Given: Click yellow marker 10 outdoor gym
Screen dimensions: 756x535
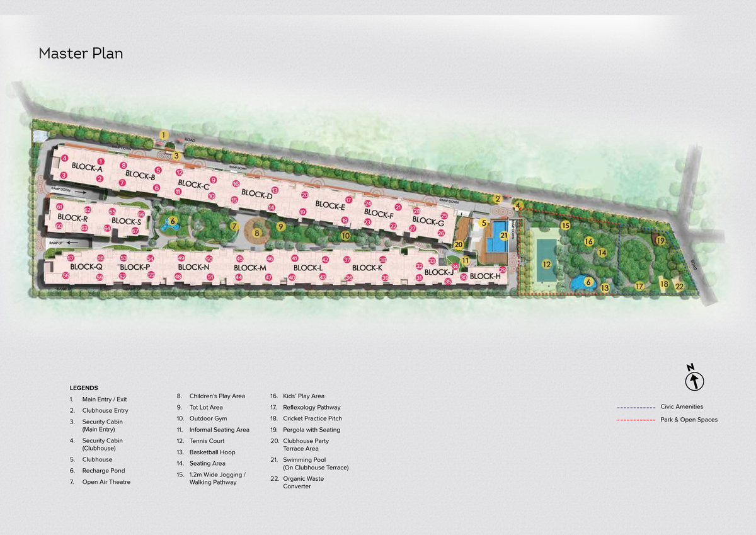Looking at the screenshot, I should click(x=345, y=236).
